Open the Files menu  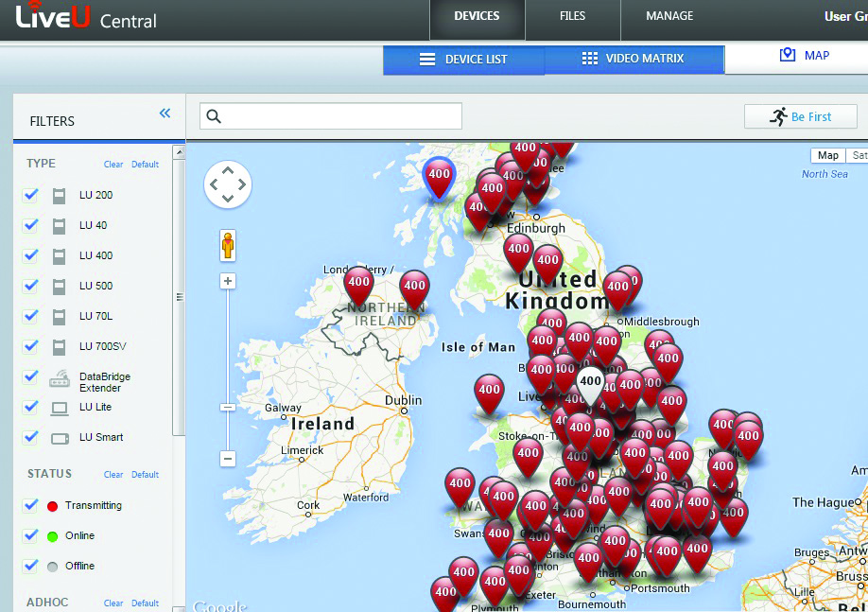[572, 18]
